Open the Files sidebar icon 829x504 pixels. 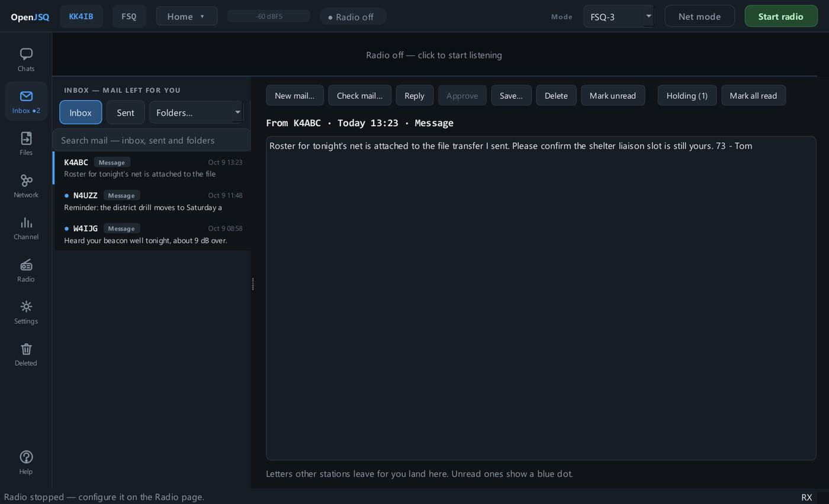(26, 143)
